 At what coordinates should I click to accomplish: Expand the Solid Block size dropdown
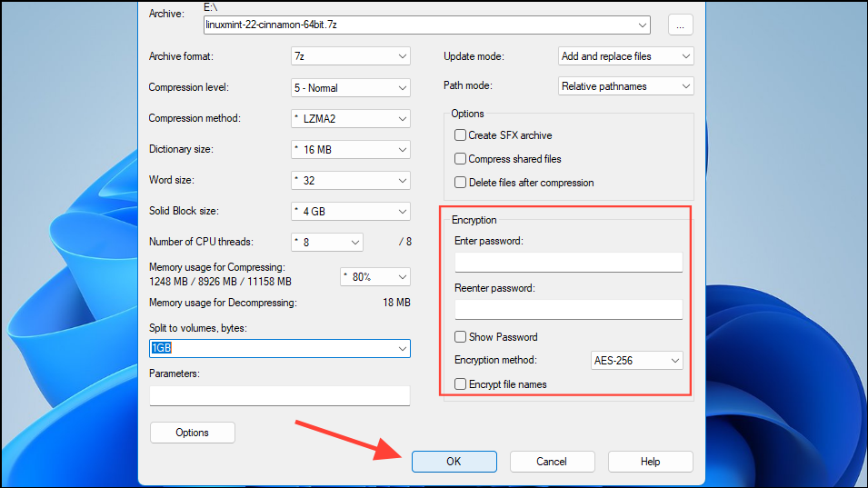click(x=351, y=212)
